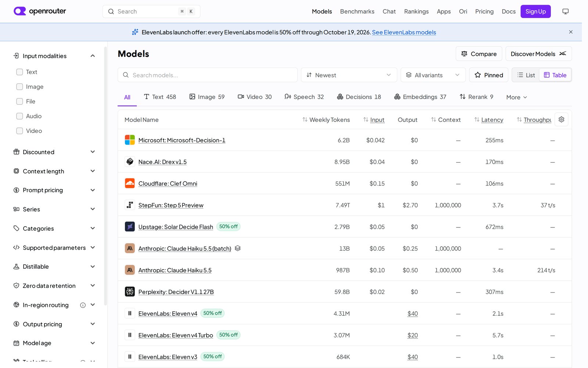Dismiss the ElevenLabs banner with X
This screenshot has height=368, width=588.
pos(571,32)
